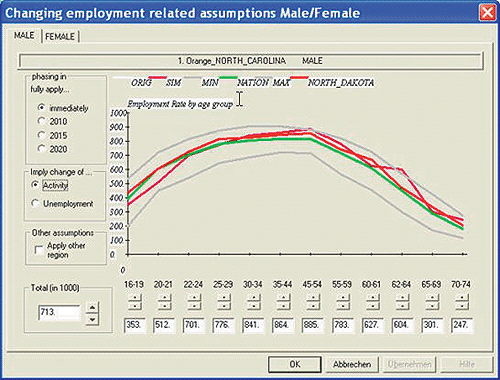This screenshot has width=500, height=380.
Task: Select the MALE tab
Action: (x=24, y=35)
